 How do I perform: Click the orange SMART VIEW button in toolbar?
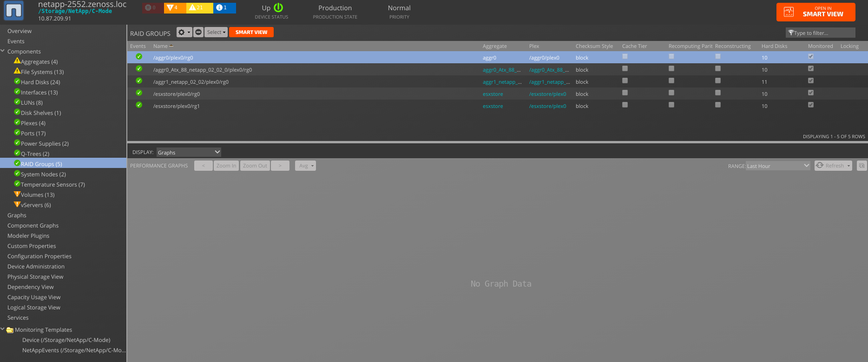coord(251,32)
